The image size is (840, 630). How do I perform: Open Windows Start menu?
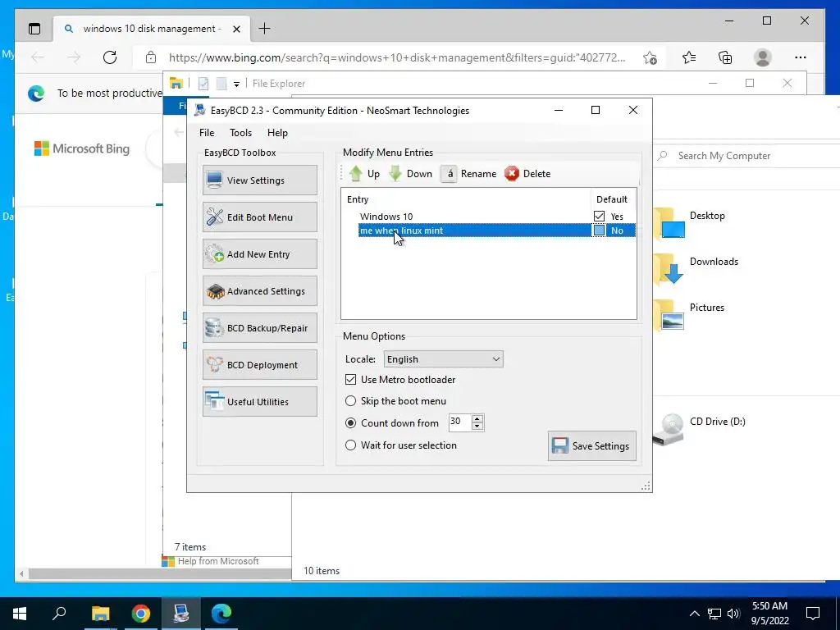pyautogui.click(x=20, y=614)
